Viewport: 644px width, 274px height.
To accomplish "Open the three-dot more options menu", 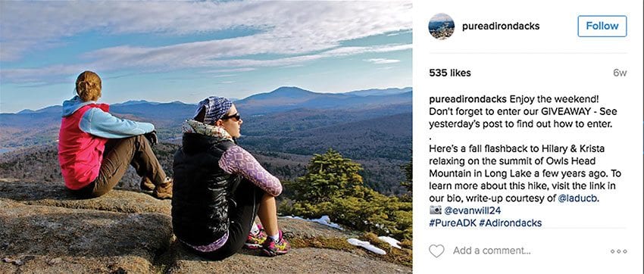I will pos(618,251).
